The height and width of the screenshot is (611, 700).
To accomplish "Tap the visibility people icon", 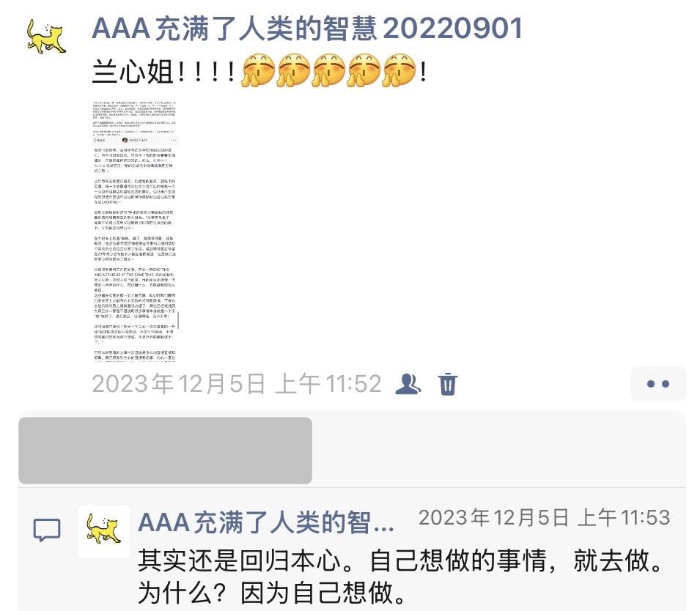I will pos(408,384).
